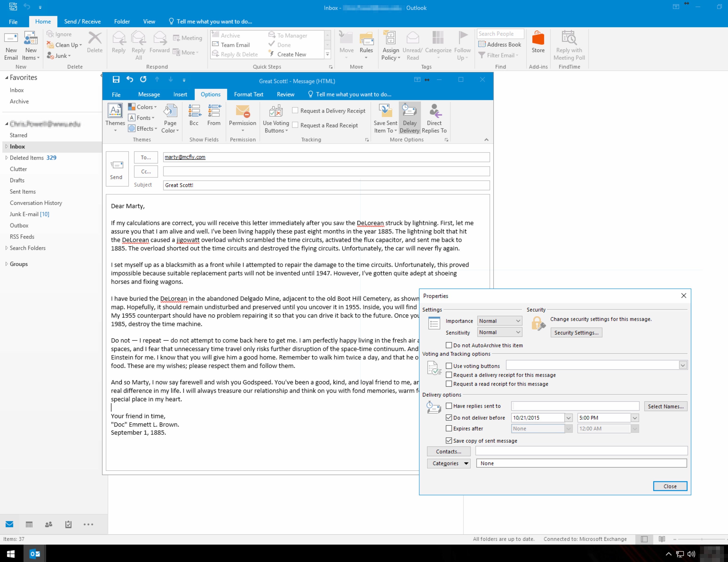Screen dimensions: 728x562
Task: Open the Store add-in
Action: click(x=538, y=42)
